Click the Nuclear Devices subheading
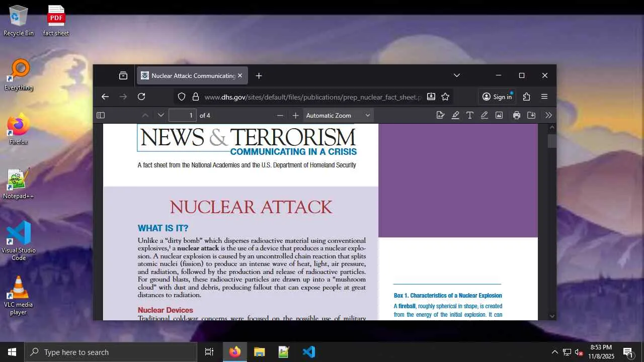The height and width of the screenshot is (362, 644). (x=166, y=310)
